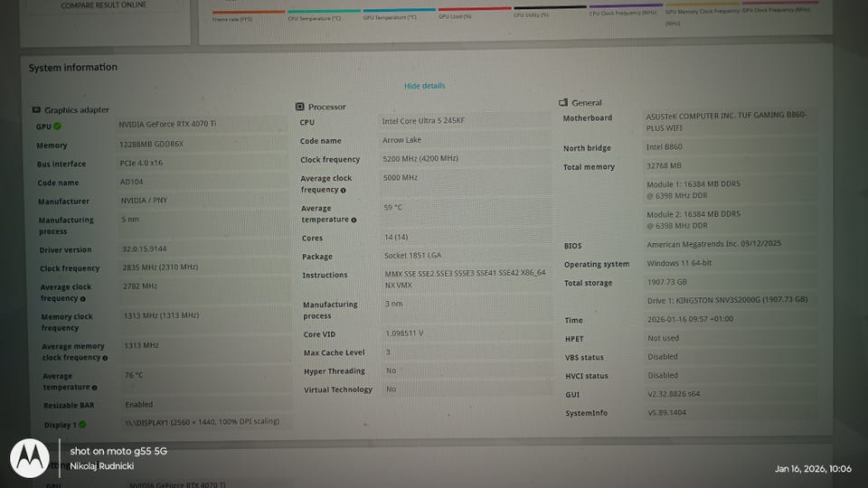Click the 5200 MHz (4200 MHz) CPU clock value
Viewport: 868px width, 488px height.
pyautogui.click(x=420, y=158)
